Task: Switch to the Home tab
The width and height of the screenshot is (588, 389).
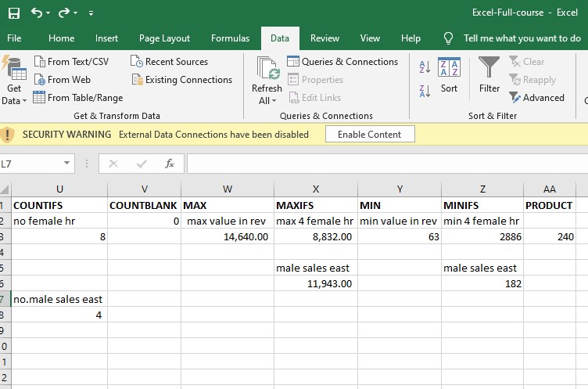Action: click(x=62, y=38)
